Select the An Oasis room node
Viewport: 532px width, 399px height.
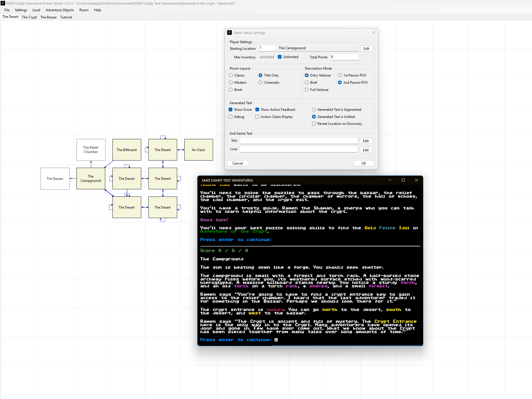click(x=198, y=150)
